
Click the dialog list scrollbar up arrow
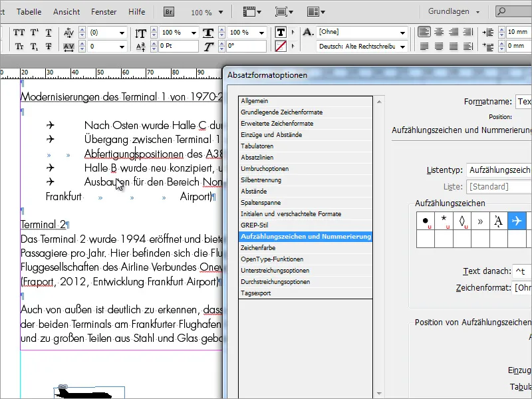(378, 100)
